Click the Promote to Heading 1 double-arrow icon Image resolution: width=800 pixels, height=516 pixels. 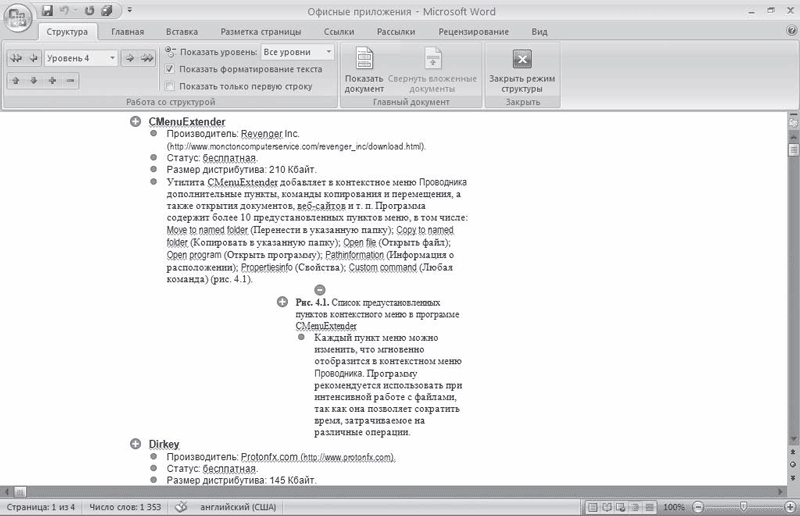click(x=16, y=58)
